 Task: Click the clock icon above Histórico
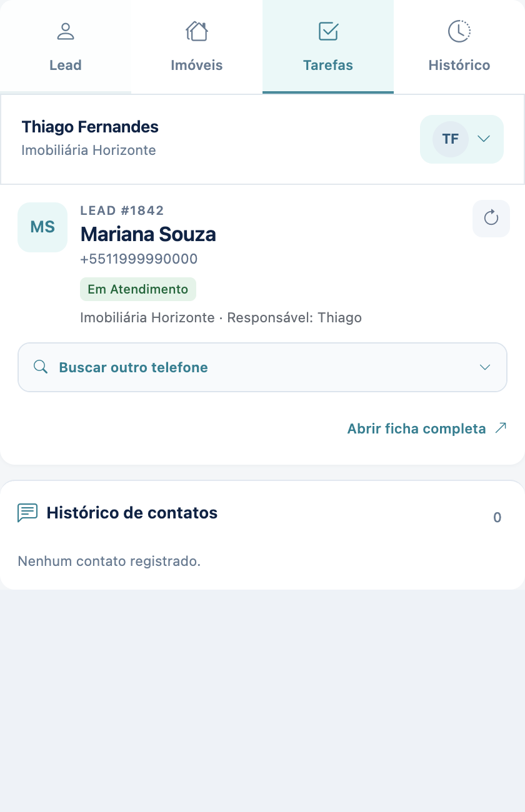[459, 31]
